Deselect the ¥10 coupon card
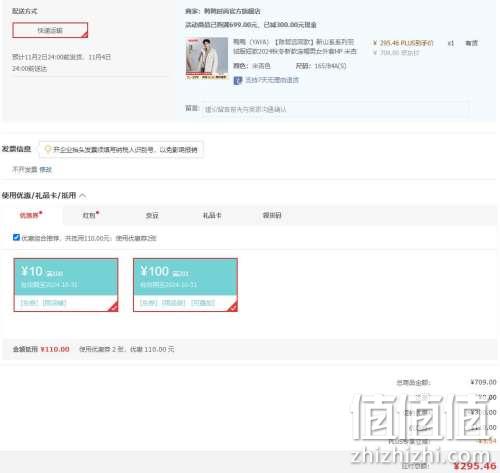The height and width of the screenshot is (473, 500). coord(66,285)
